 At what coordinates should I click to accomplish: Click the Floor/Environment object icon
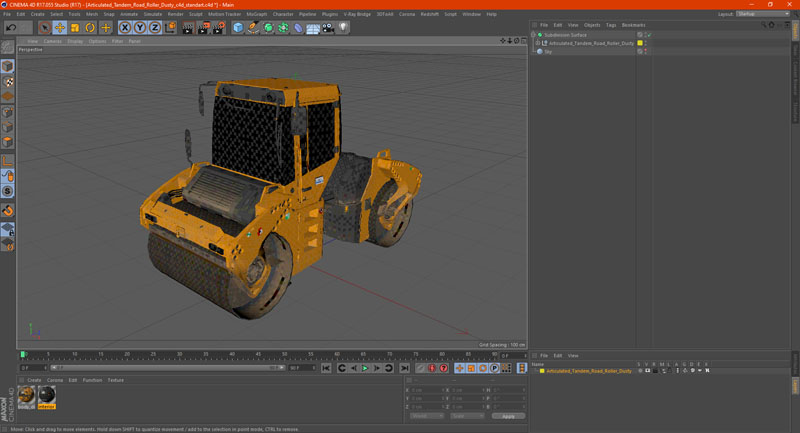tap(313, 28)
